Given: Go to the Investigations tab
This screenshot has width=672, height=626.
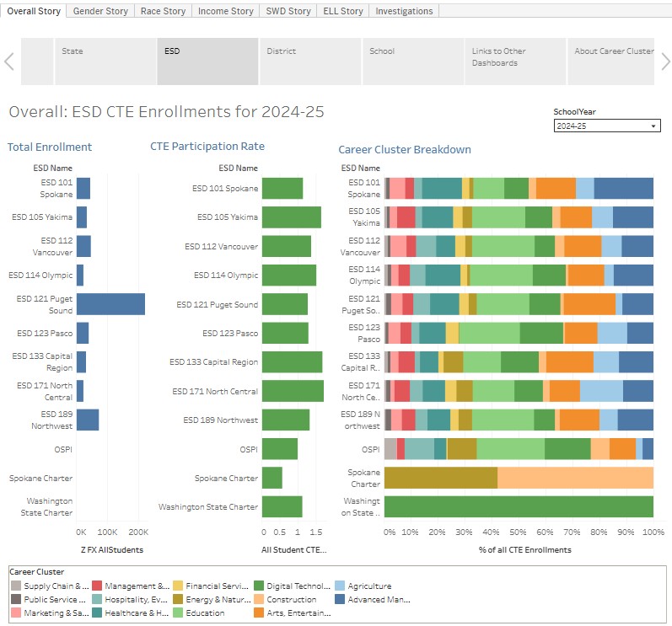Looking at the screenshot, I should pyautogui.click(x=404, y=11).
